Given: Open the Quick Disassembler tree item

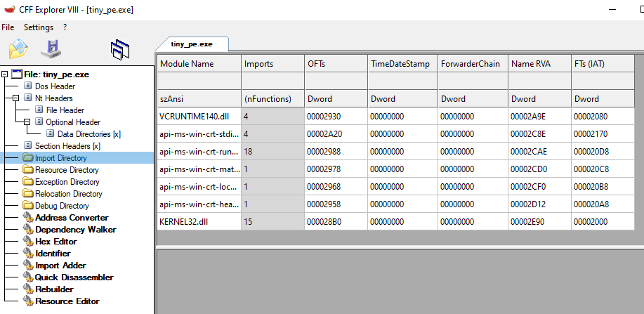Looking at the screenshot, I should (74, 277).
